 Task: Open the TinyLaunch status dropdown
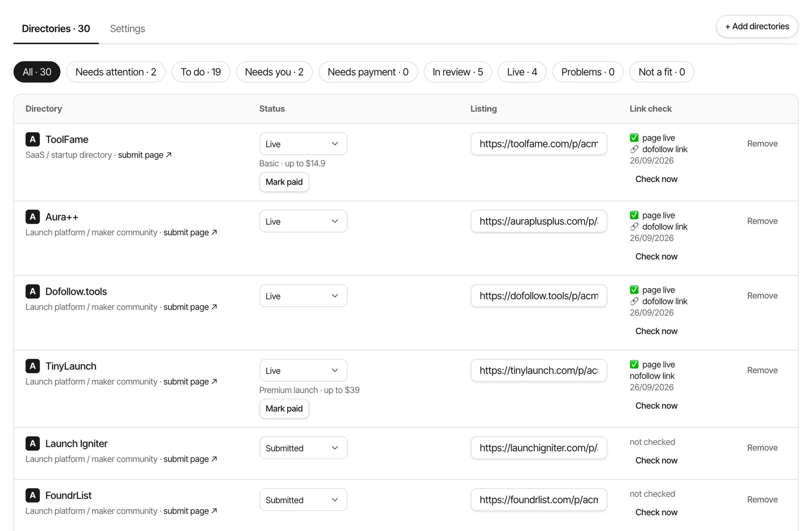303,370
